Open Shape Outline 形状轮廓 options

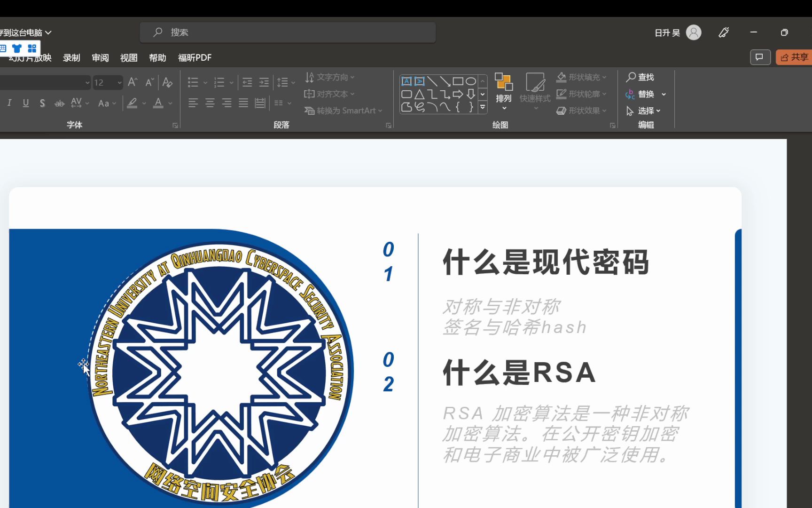tap(581, 94)
